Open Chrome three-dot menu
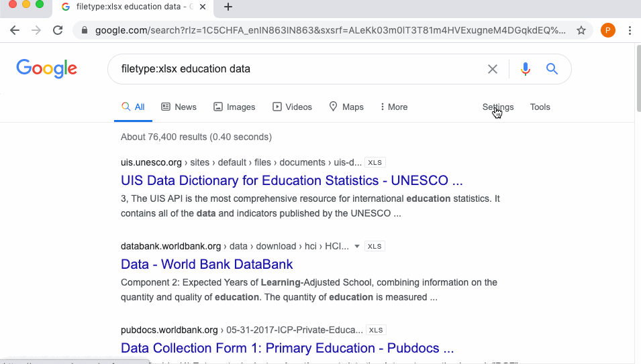The width and height of the screenshot is (641, 364). pyautogui.click(x=630, y=30)
